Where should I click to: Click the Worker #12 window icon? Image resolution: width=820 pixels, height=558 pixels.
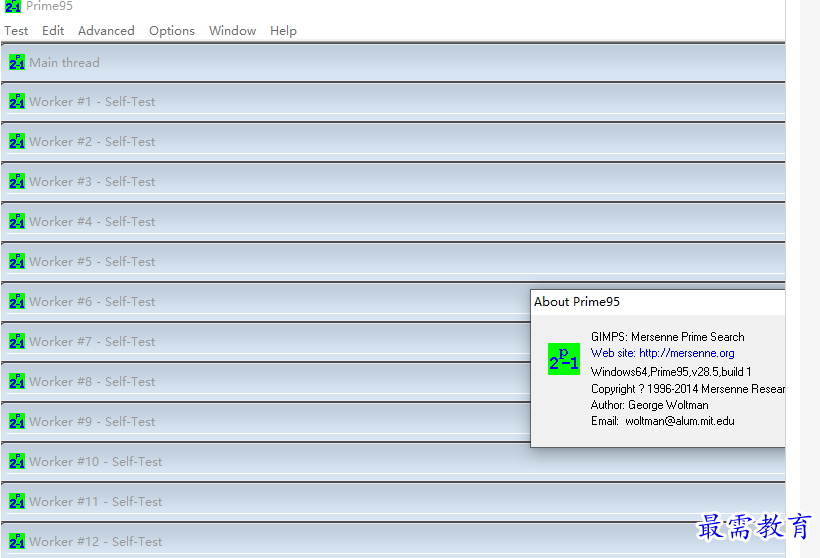click(x=17, y=541)
